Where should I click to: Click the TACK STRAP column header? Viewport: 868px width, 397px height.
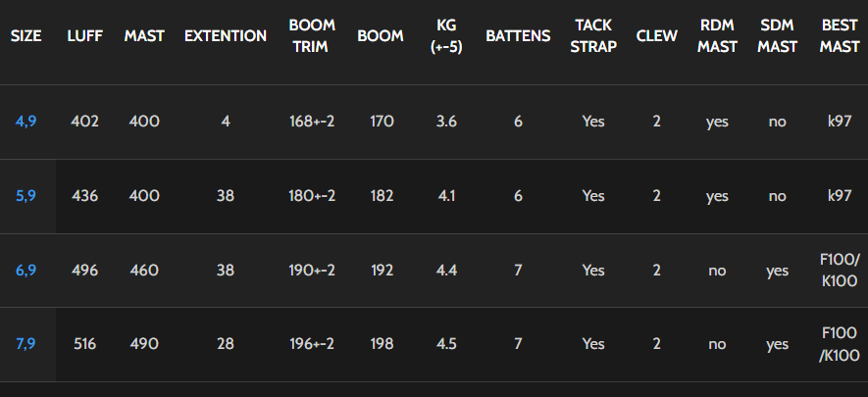click(x=593, y=36)
